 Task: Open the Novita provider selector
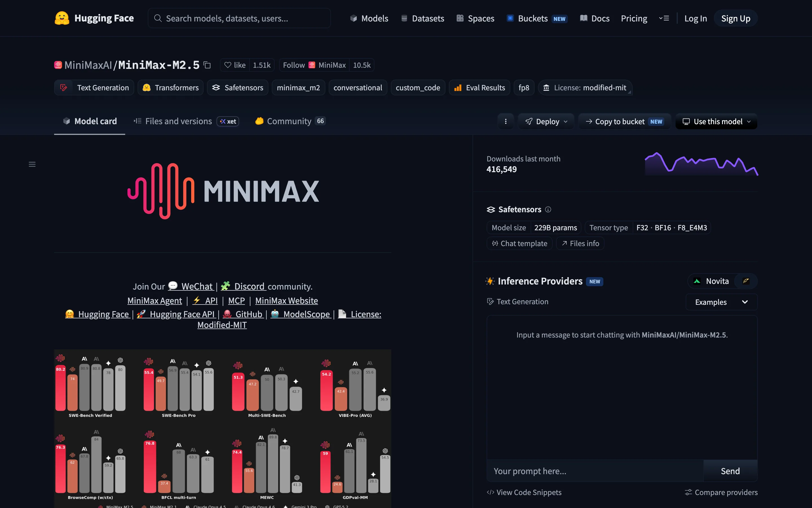point(711,281)
